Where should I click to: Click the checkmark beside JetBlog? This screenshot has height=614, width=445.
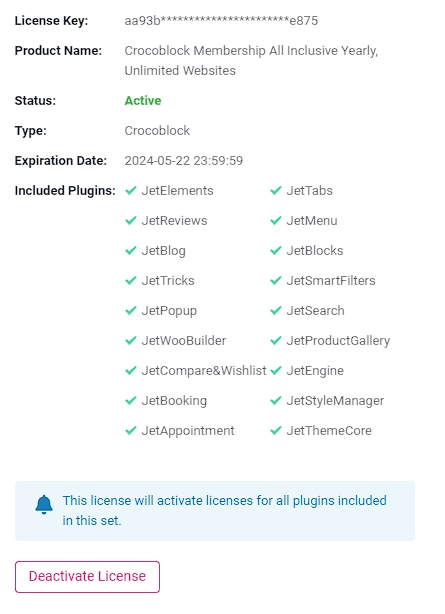(x=130, y=250)
